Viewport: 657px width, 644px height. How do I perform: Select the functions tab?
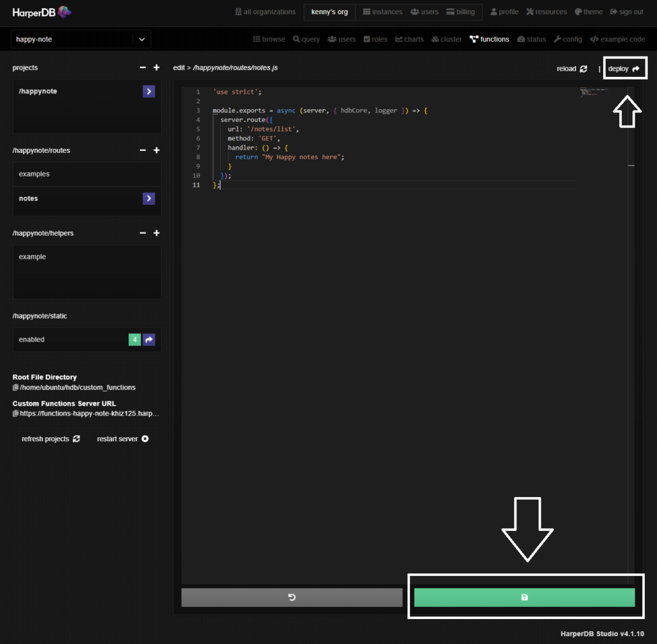(490, 39)
